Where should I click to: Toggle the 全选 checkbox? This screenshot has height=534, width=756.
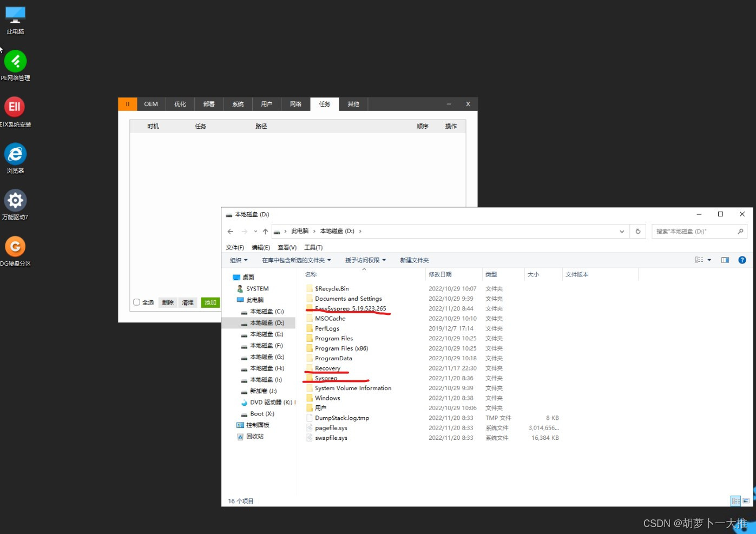coord(137,302)
